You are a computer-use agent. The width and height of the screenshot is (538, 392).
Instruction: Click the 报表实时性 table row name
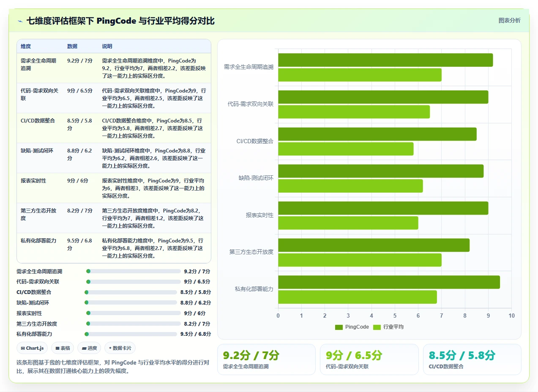(33, 181)
